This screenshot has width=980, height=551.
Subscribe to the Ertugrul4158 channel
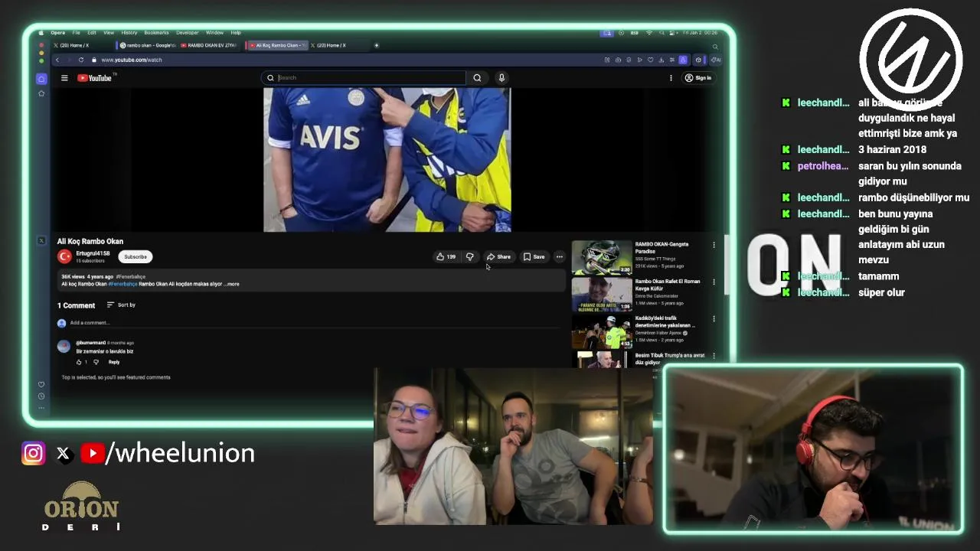(x=136, y=257)
